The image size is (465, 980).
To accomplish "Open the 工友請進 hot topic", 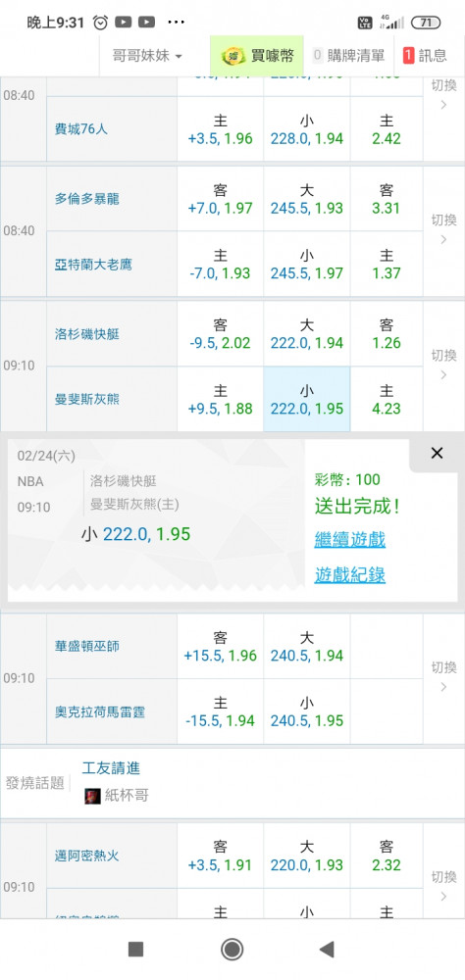I will [x=111, y=768].
